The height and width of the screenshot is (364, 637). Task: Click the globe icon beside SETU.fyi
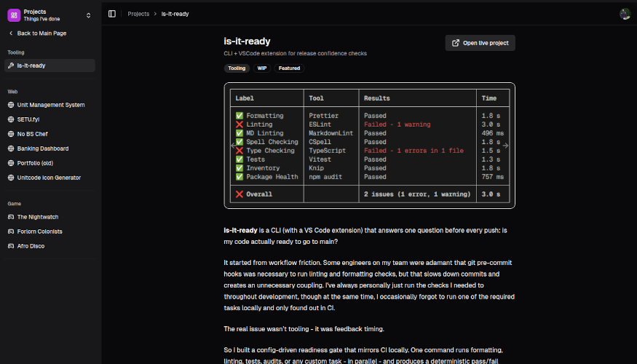(x=11, y=119)
